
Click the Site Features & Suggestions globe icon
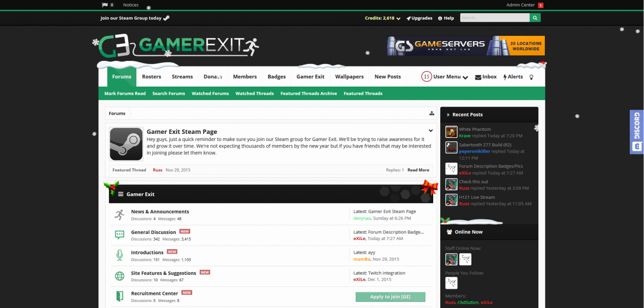click(x=119, y=276)
